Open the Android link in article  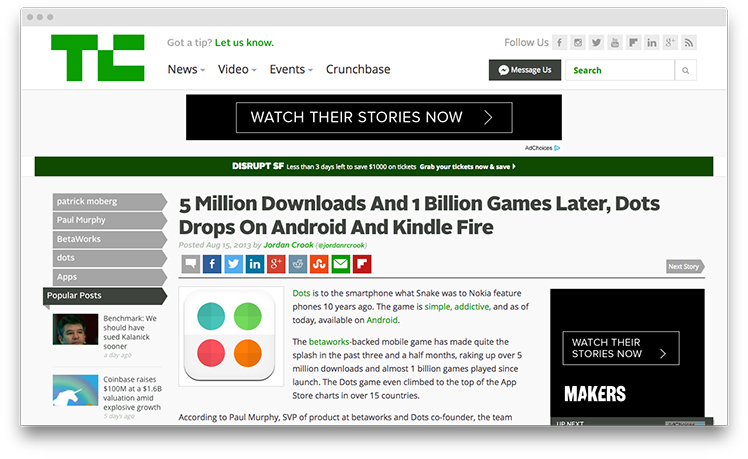pyautogui.click(x=382, y=320)
